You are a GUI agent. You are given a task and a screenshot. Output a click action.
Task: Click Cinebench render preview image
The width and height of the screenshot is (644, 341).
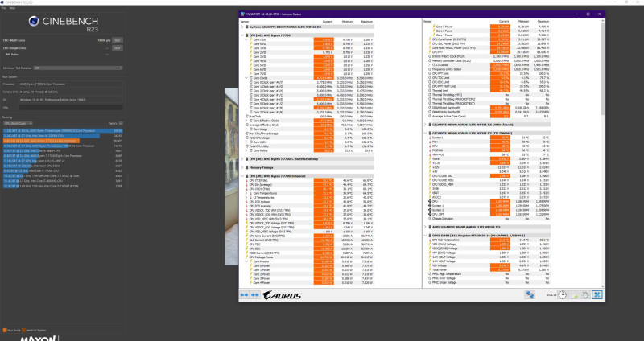click(232, 176)
